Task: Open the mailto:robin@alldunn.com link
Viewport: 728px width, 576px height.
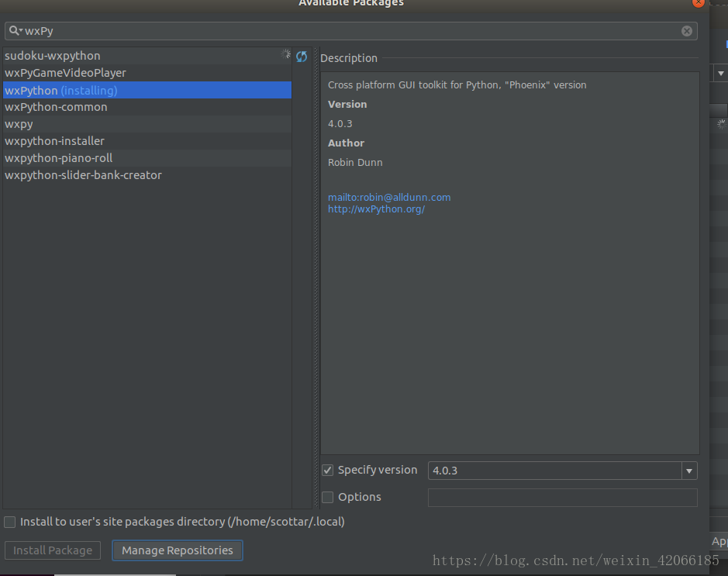Action: [389, 197]
